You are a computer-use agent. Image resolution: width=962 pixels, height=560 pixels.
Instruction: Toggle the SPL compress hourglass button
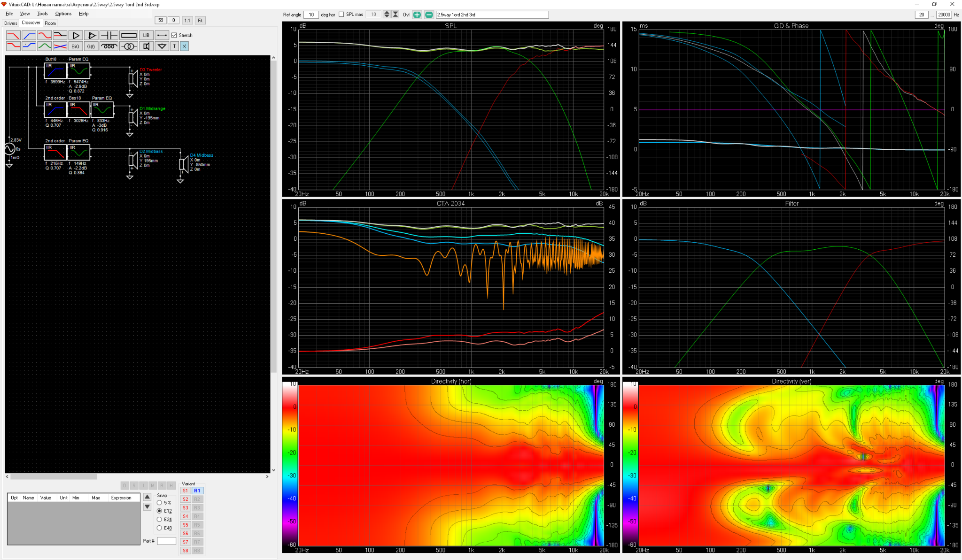396,15
